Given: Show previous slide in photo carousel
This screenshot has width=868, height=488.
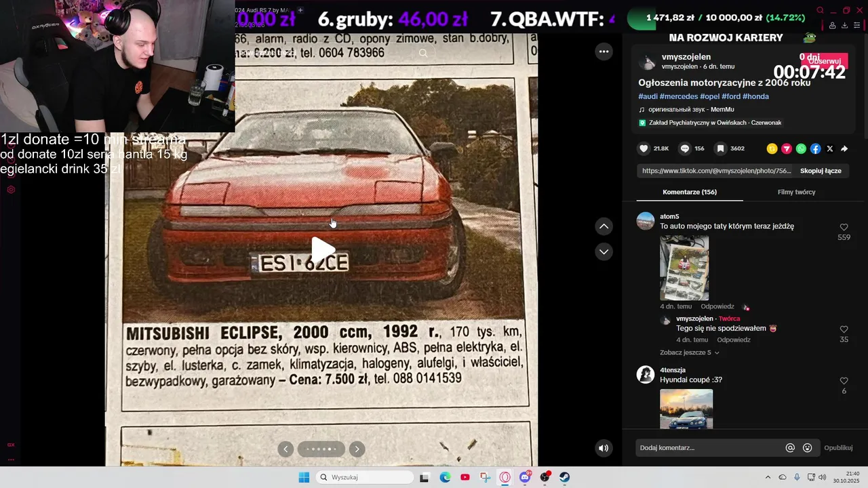Looking at the screenshot, I should [286, 449].
